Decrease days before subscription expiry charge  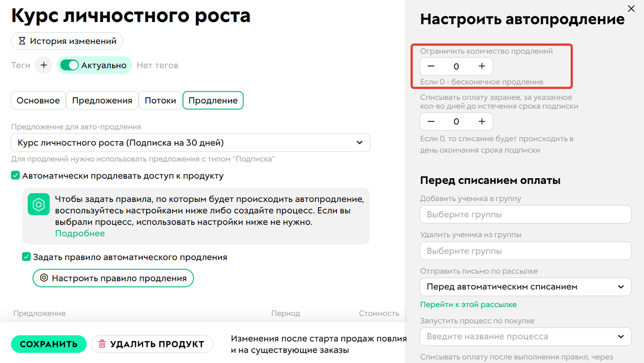431,122
